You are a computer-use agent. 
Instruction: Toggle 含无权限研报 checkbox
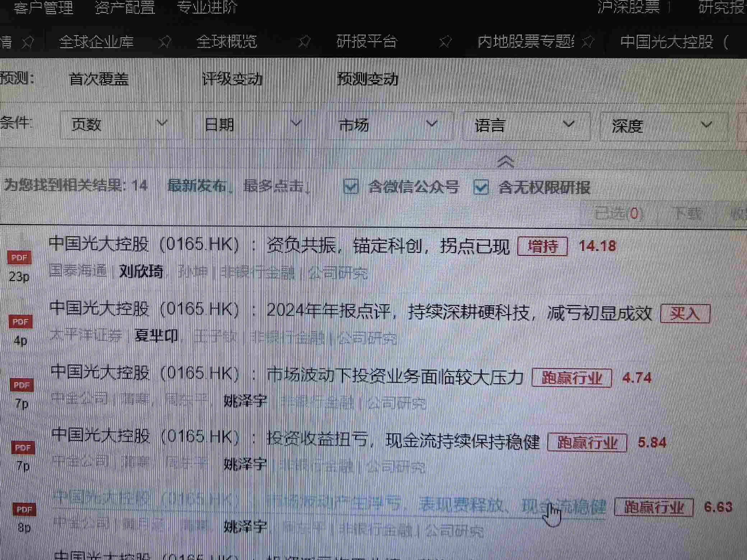[x=481, y=187]
